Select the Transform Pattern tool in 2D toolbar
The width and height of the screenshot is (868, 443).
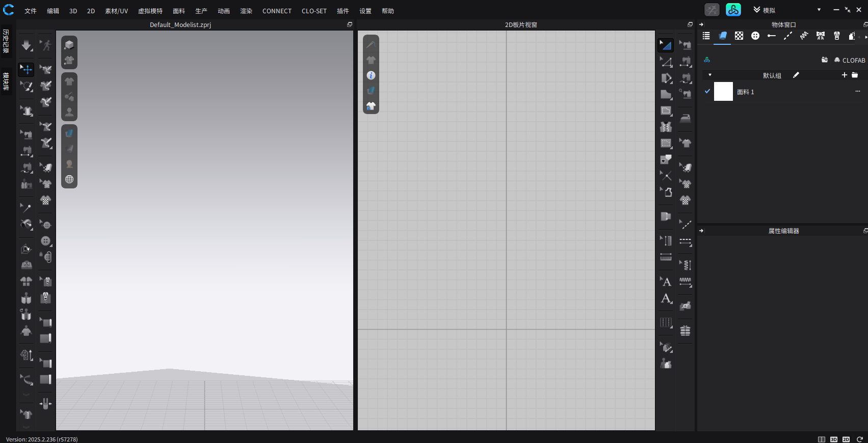(x=666, y=62)
